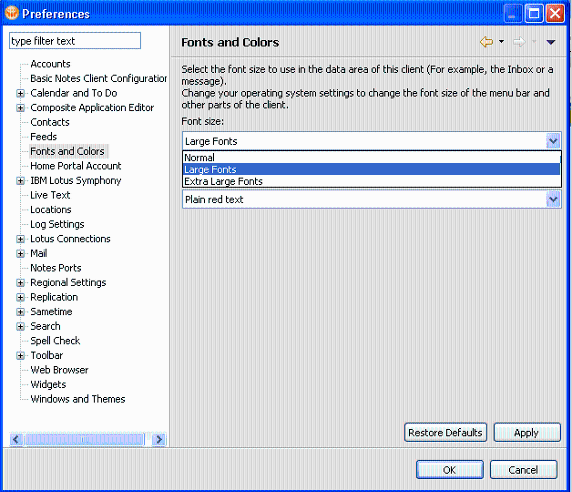Expand the Regional Settings node
This screenshot has width=572, height=492.
click(21, 283)
